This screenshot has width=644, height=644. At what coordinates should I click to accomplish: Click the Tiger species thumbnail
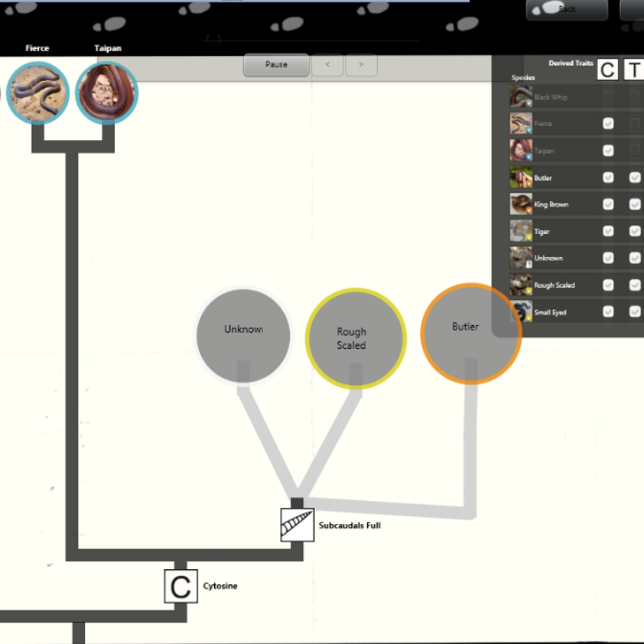coord(520,231)
